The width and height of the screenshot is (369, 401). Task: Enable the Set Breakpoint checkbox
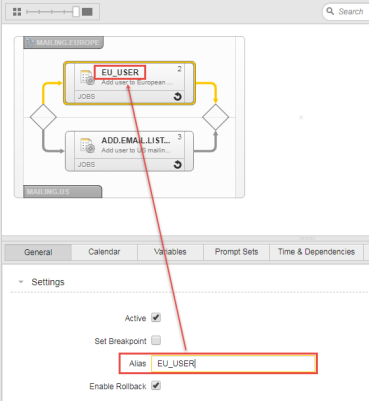point(156,340)
